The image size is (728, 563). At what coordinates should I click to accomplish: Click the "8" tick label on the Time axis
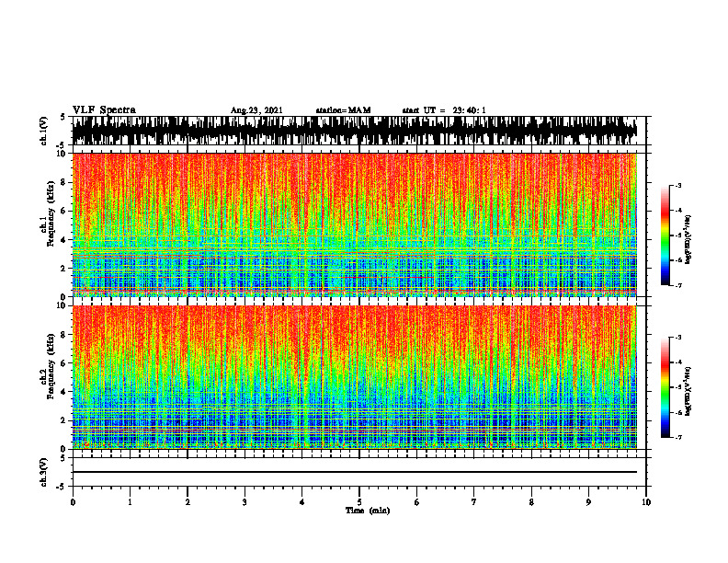[531, 502]
